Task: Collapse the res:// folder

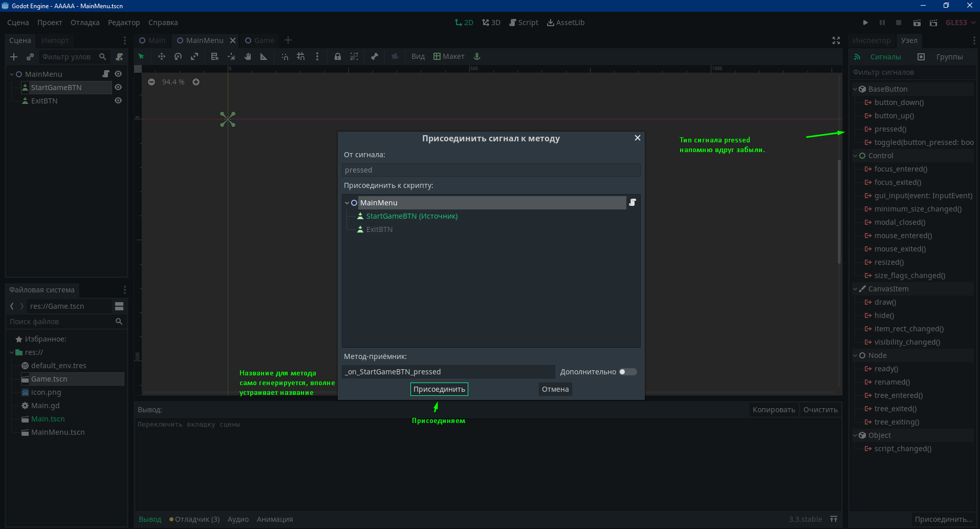Action: click(12, 352)
